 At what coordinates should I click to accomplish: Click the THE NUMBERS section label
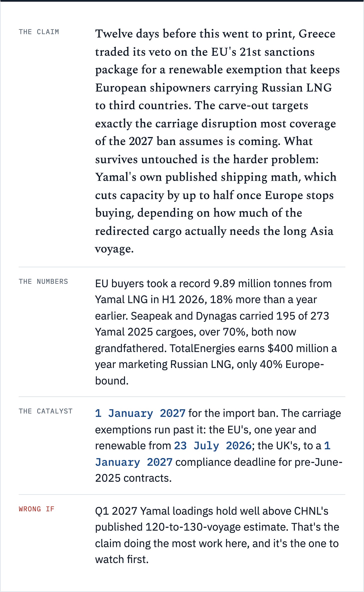point(43,281)
